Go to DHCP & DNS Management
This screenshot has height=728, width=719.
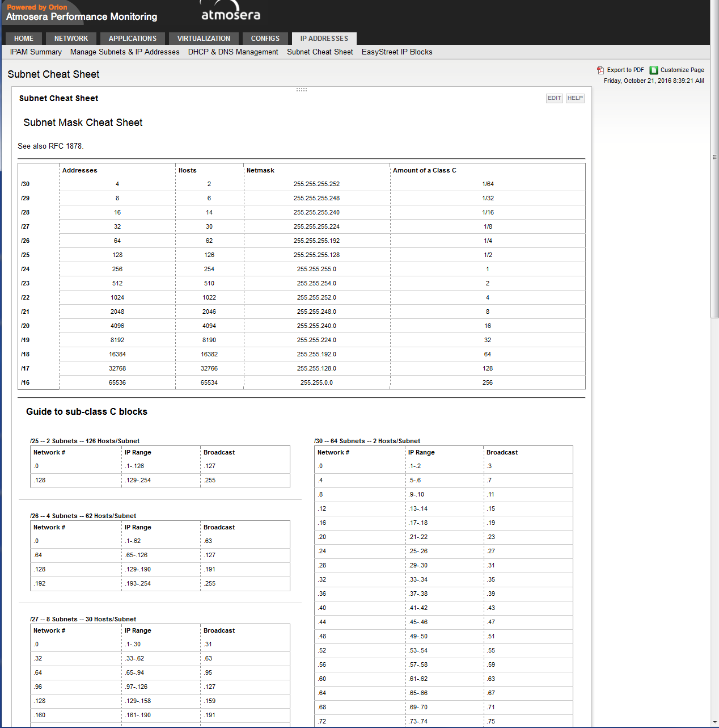coord(233,52)
